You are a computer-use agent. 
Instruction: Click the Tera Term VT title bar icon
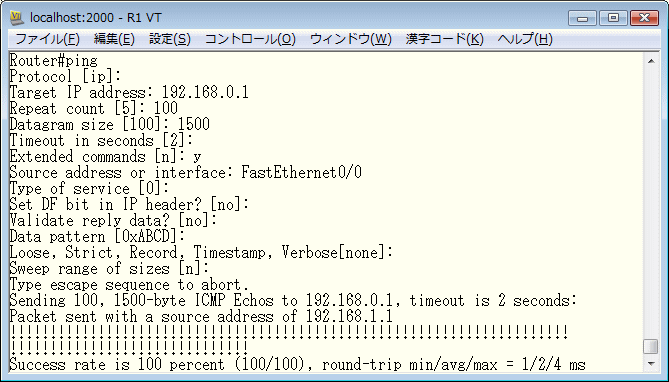(x=16, y=17)
